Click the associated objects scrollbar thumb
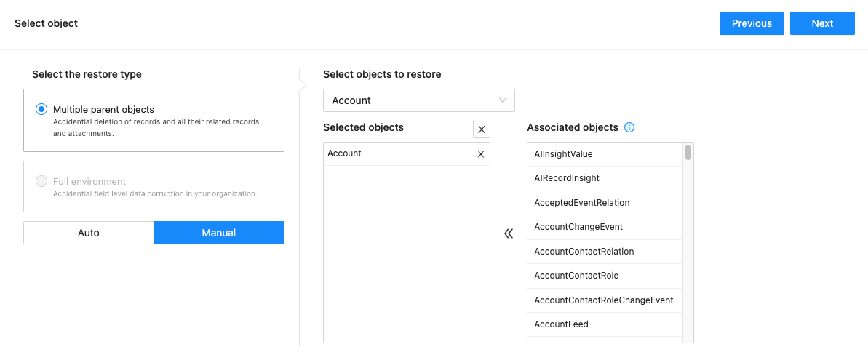The width and height of the screenshot is (868, 360). point(688,152)
